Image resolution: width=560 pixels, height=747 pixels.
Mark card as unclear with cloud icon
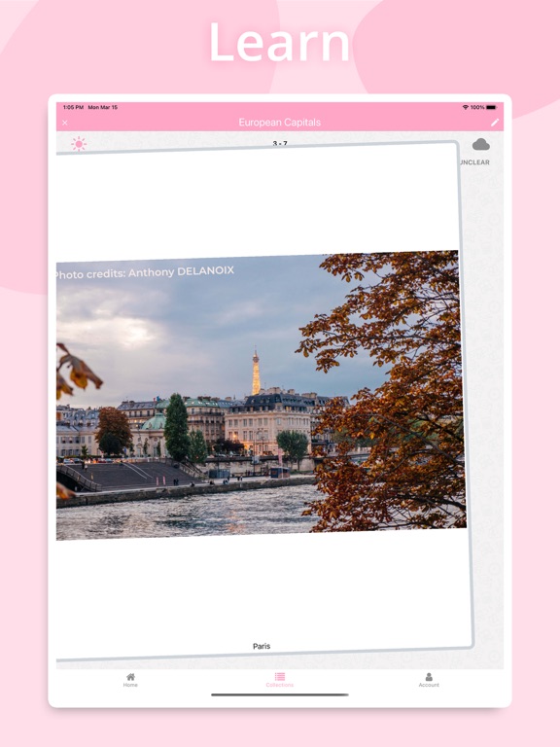point(481,144)
